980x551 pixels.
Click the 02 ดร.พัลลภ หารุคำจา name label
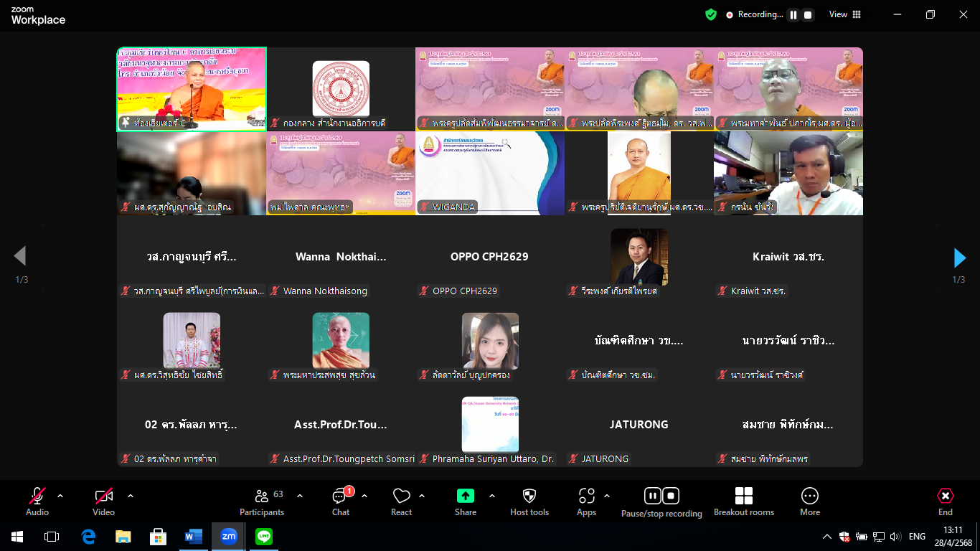coord(175,458)
